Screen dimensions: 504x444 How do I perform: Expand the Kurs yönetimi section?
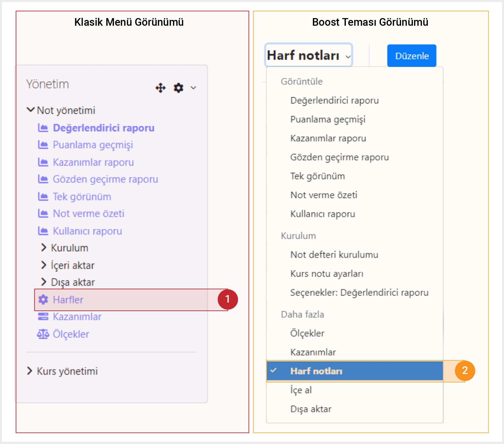point(30,371)
